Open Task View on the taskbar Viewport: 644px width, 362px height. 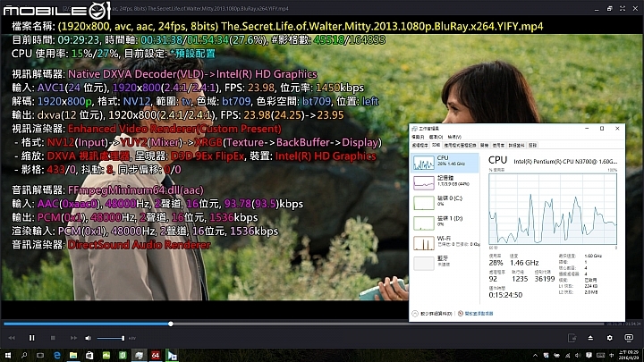point(40,355)
